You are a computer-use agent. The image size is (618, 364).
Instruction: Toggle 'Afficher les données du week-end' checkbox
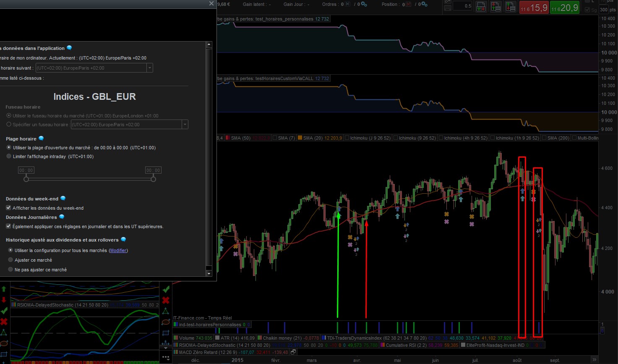pyautogui.click(x=8, y=208)
